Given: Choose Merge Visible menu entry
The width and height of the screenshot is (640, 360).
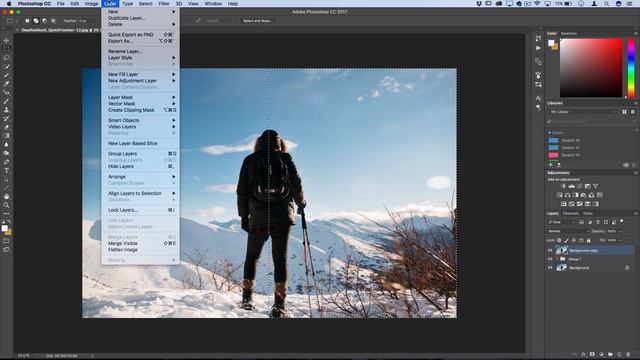Looking at the screenshot, I should pos(122,243).
